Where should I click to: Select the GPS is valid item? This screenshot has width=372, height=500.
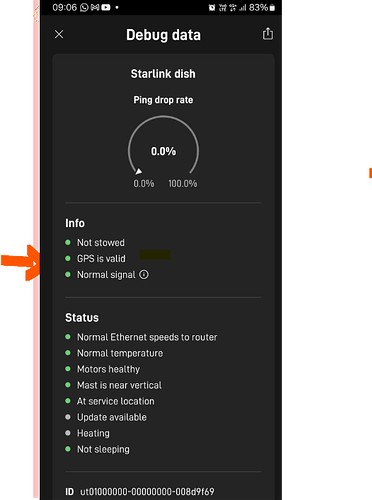101,259
